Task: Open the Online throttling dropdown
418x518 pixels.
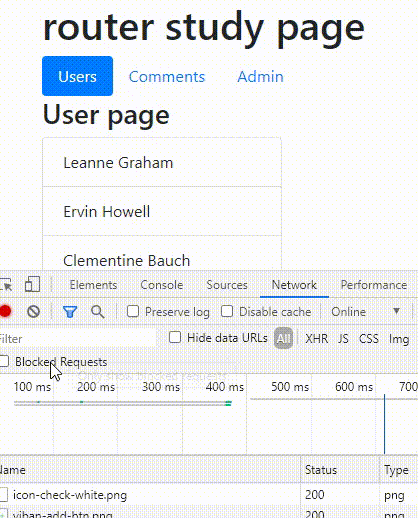Action: [x=366, y=312]
